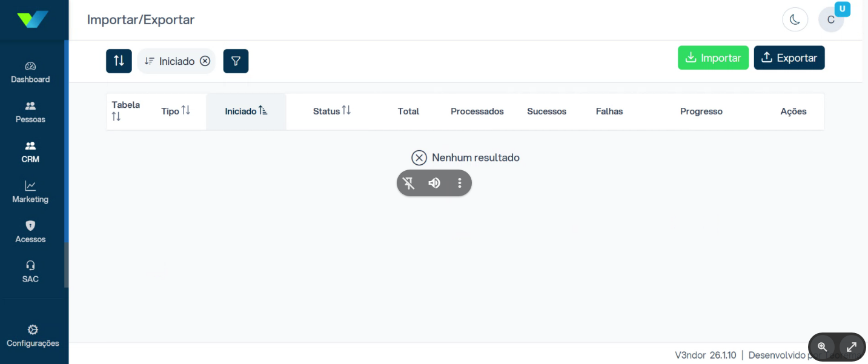This screenshot has height=364, width=868.
Task: Sort by the Iniciado column header
Action: [x=246, y=111]
